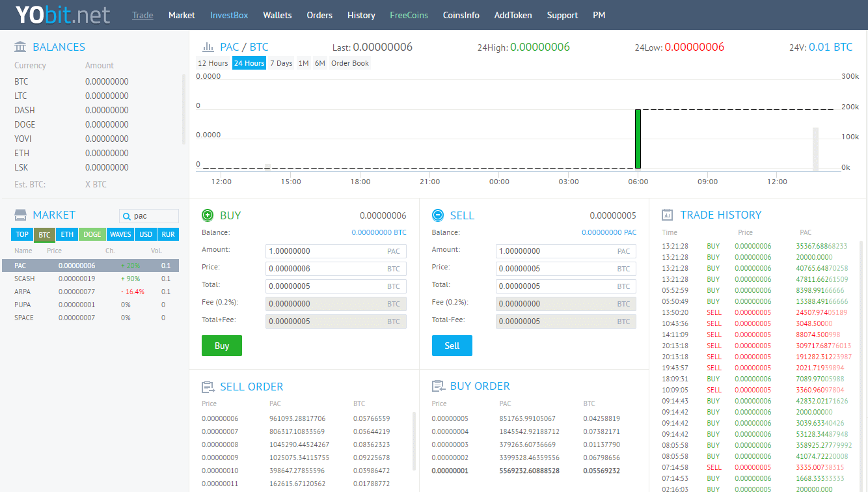Open the FreeCoins page
The height and width of the screenshot is (492, 868).
click(409, 15)
